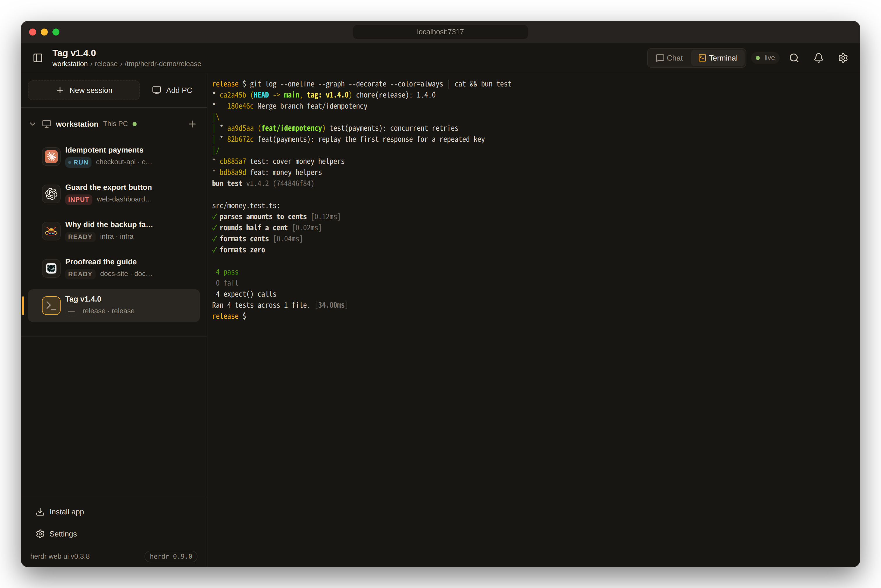Click '0 fail' result line

(x=227, y=283)
